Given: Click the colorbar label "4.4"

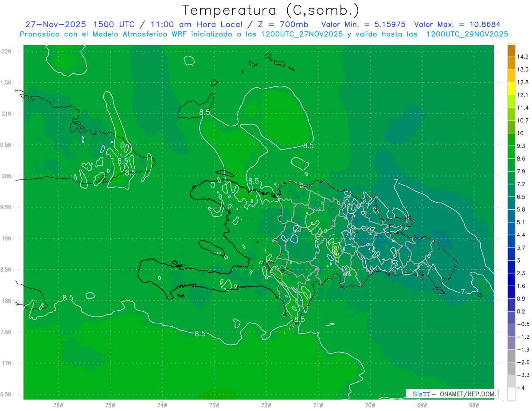Looking at the screenshot, I should 521,235.
